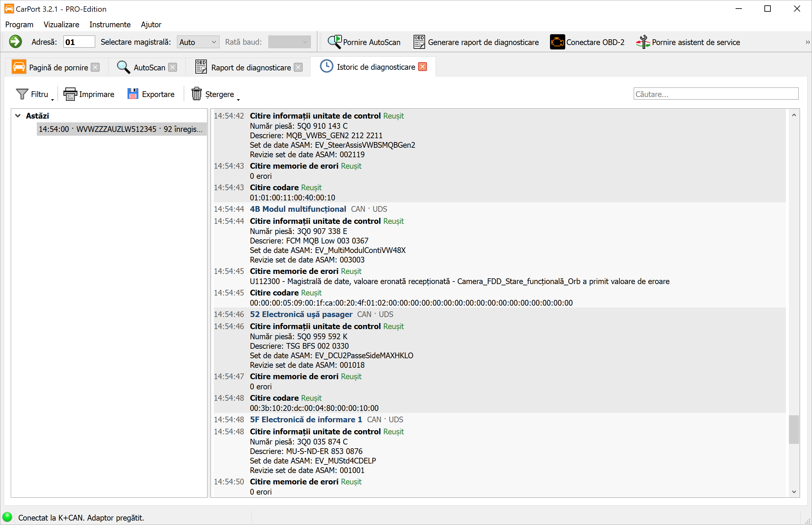Open the Selectare magistrală dropdown
Image resolution: width=812 pixels, height=525 pixels.
pos(198,42)
